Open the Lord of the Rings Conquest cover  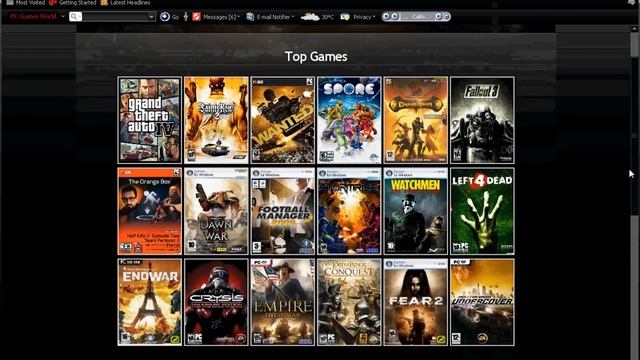coord(349,302)
